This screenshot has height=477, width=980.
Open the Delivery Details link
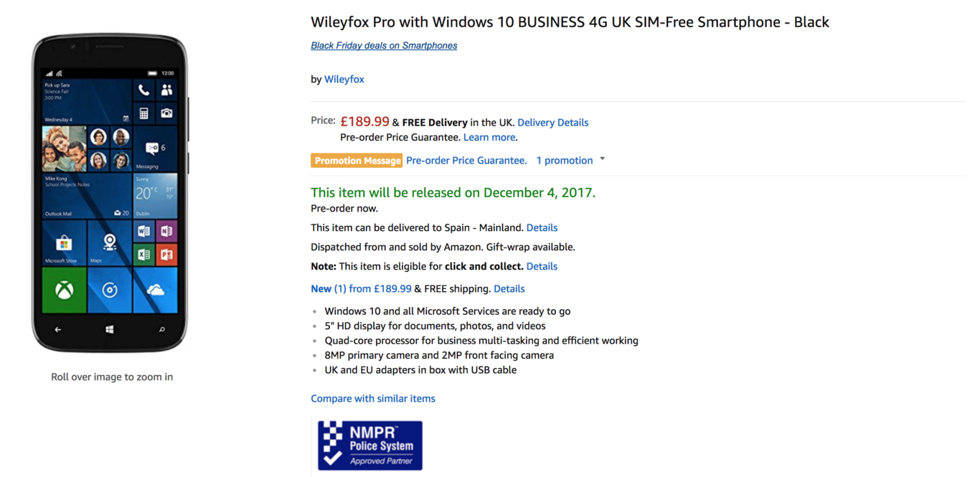pos(552,122)
